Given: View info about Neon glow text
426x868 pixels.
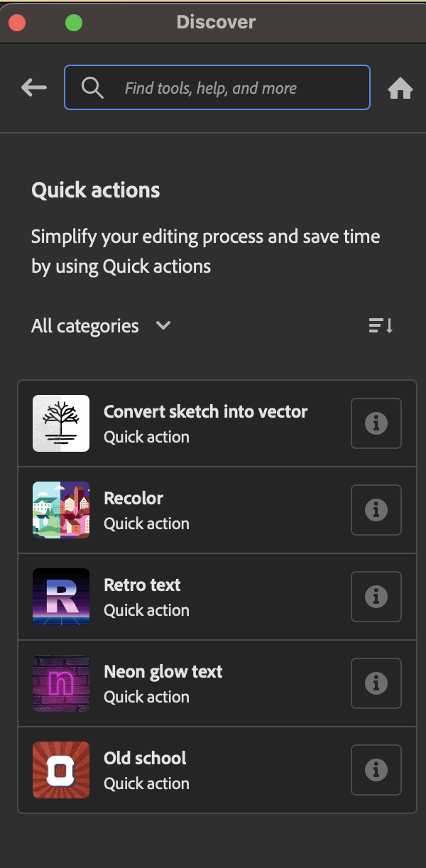Looking at the screenshot, I should (x=376, y=683).
